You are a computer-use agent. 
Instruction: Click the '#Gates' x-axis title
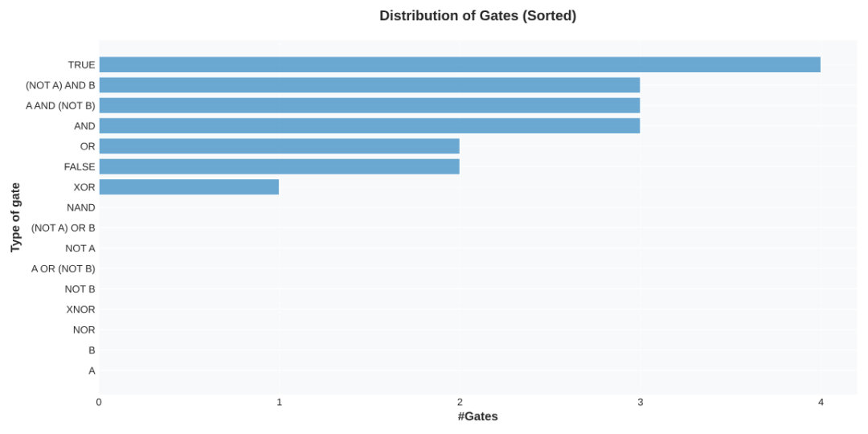pyautogui.click(x=477, y=416)
